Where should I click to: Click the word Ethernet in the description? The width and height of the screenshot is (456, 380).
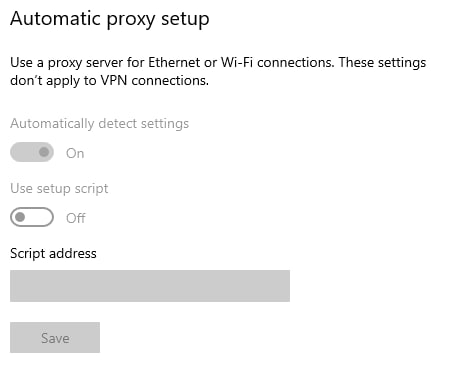(174, 63)
